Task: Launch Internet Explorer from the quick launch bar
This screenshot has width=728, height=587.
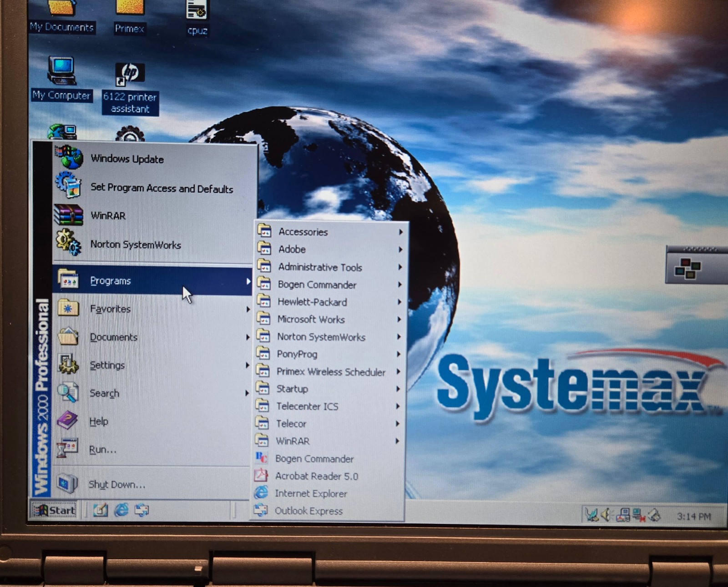Action: click(x=121, y=510)
